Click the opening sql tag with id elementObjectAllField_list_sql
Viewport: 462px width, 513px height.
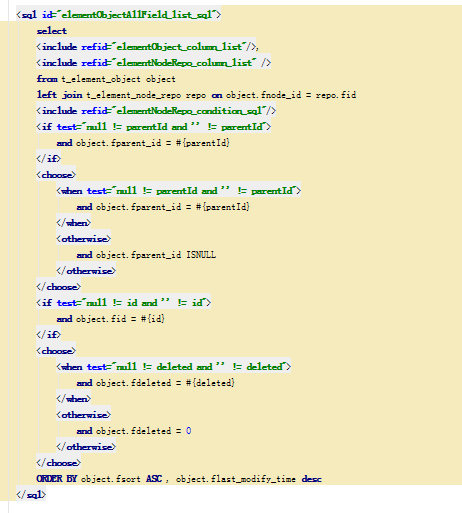[x=118, y=15]
